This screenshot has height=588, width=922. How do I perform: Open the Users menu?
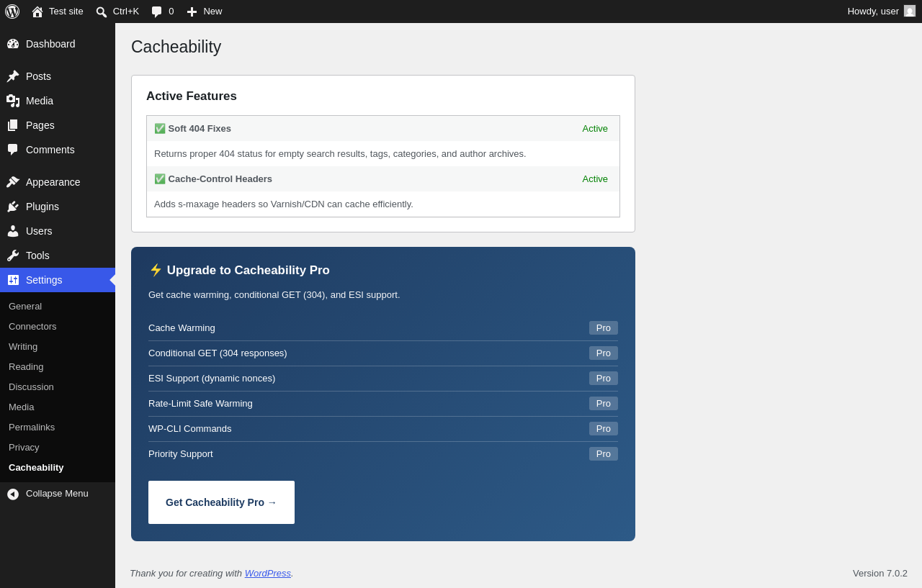(x=58, y=231)
